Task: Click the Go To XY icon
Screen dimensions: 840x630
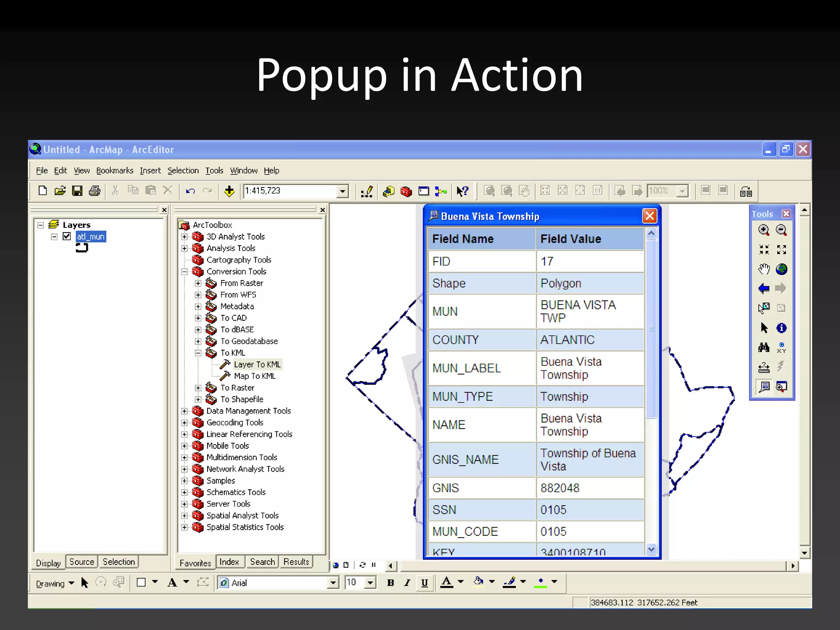Action: 781,347
